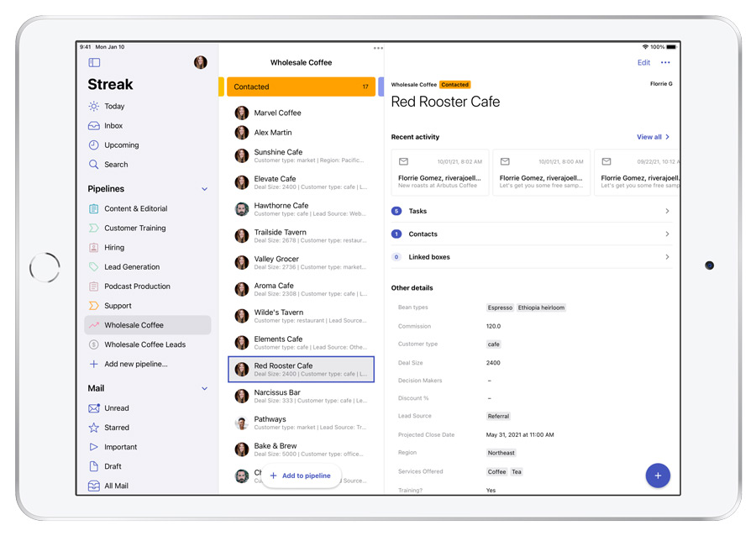
Task: Click the Deal Size value 2400
Action: pos(493,363)
